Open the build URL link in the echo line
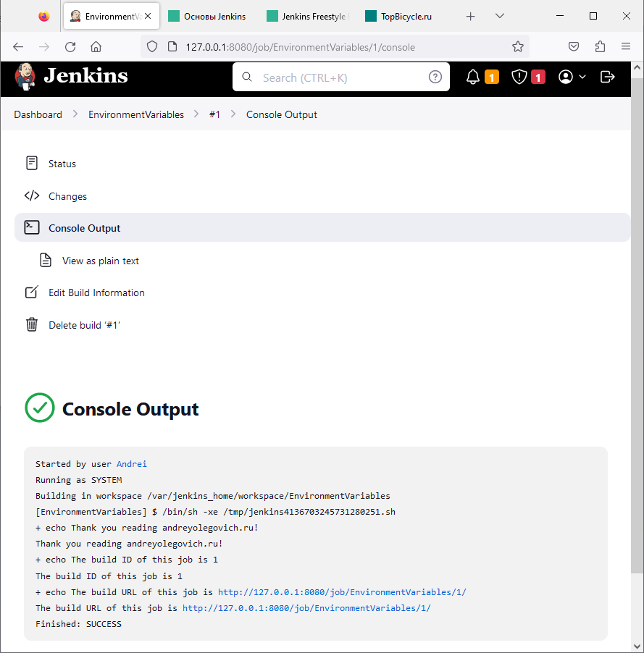 342,592
